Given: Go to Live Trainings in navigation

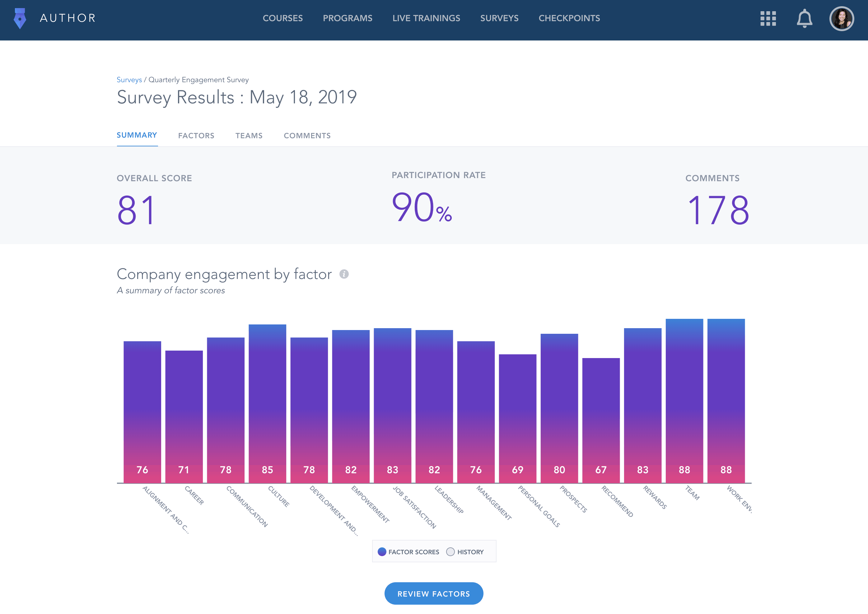Looking at the screenshot, I should coord(426,18).
